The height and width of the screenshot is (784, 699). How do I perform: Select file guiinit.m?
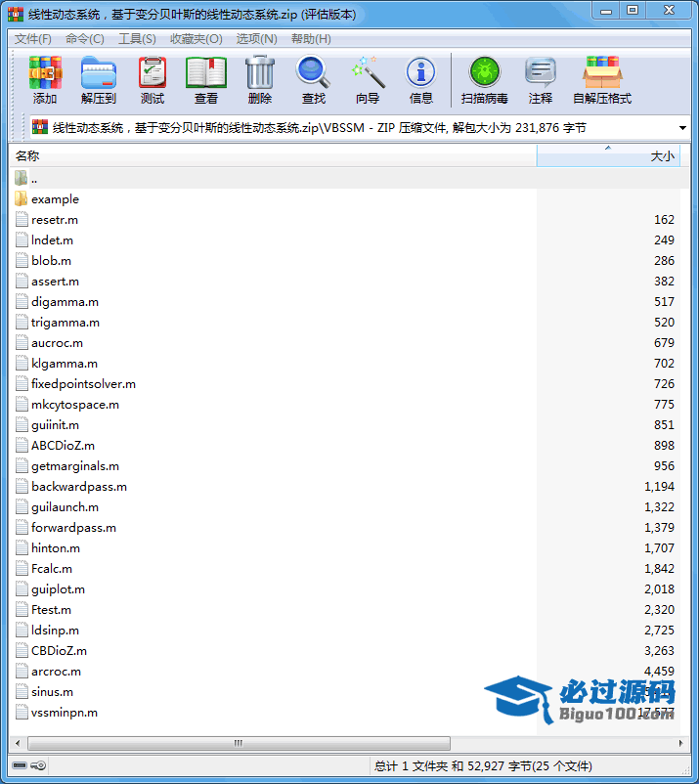coord(55,424)
